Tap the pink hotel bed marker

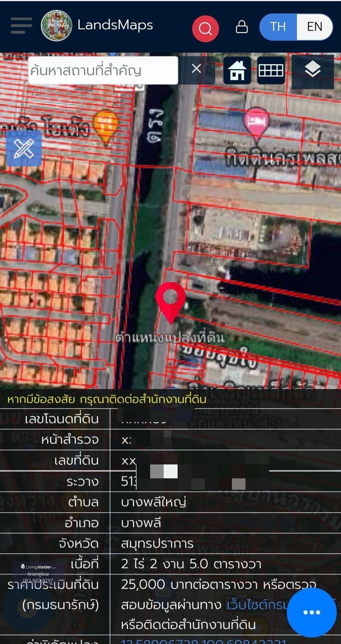(x=256, y=122)
